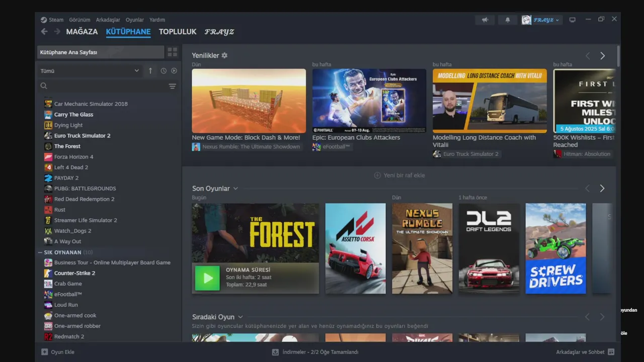
Task: Switch to KÜTÜPHANE tab
Action: click(128, 32)
